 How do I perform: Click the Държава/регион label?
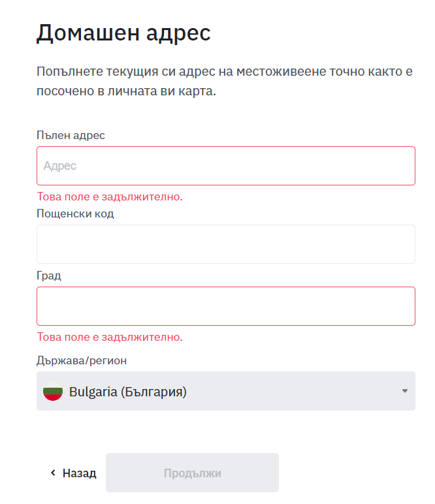(x=82, y=360)
